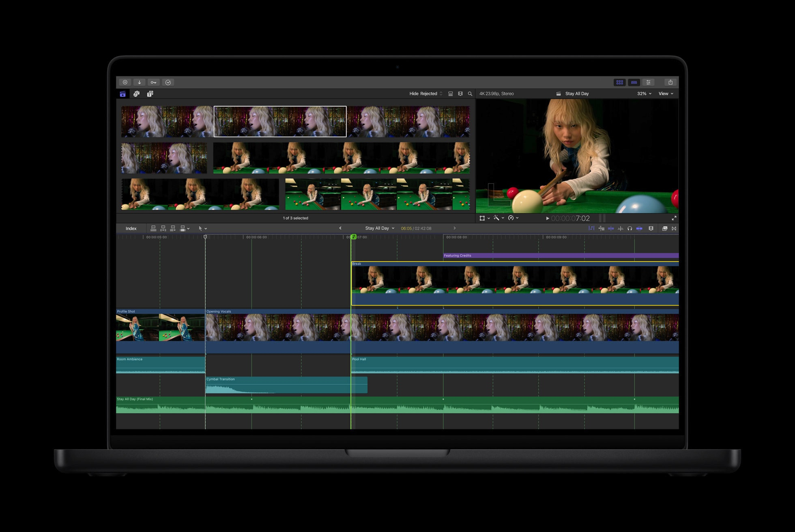Toggle headphones solo audio button
The height and width of the screenshot is (532, 795).
click(630, 229)
